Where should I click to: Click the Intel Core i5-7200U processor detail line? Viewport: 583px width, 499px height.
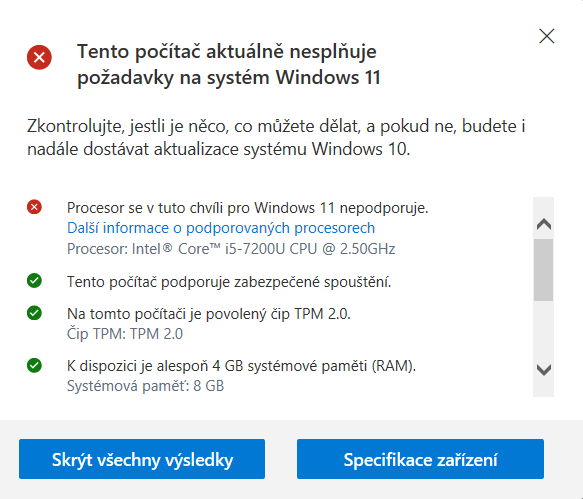(231, 249)
